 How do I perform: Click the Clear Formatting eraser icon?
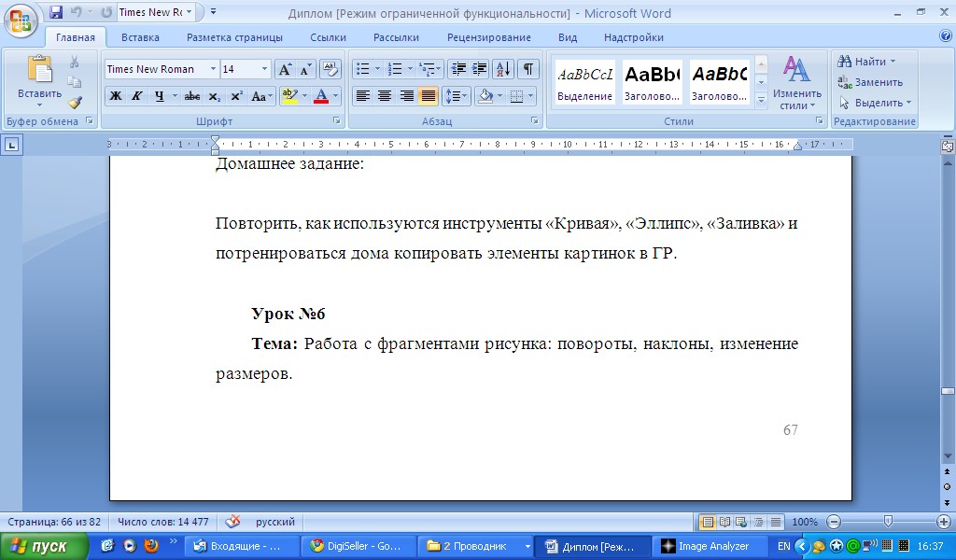click(330, 69)
